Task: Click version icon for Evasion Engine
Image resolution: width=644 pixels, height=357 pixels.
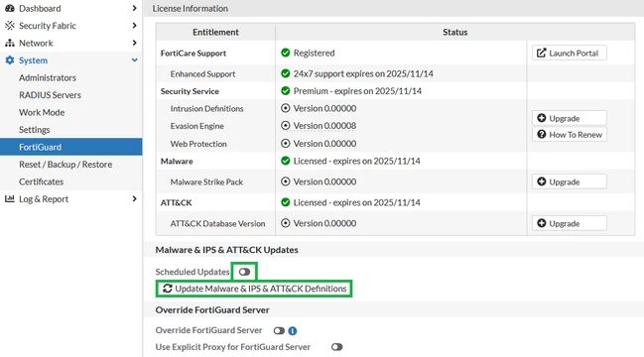Action: tap(286, 125)
